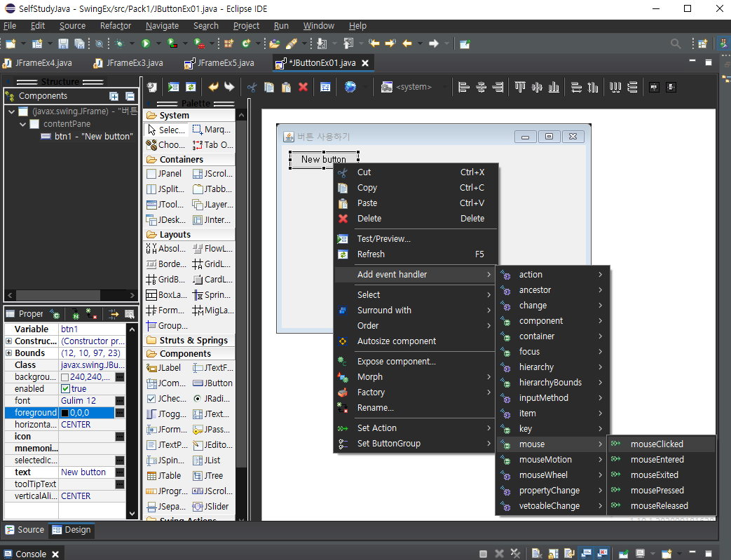
Task: Click the globe externalize strings icon
Action: [350, 87]
